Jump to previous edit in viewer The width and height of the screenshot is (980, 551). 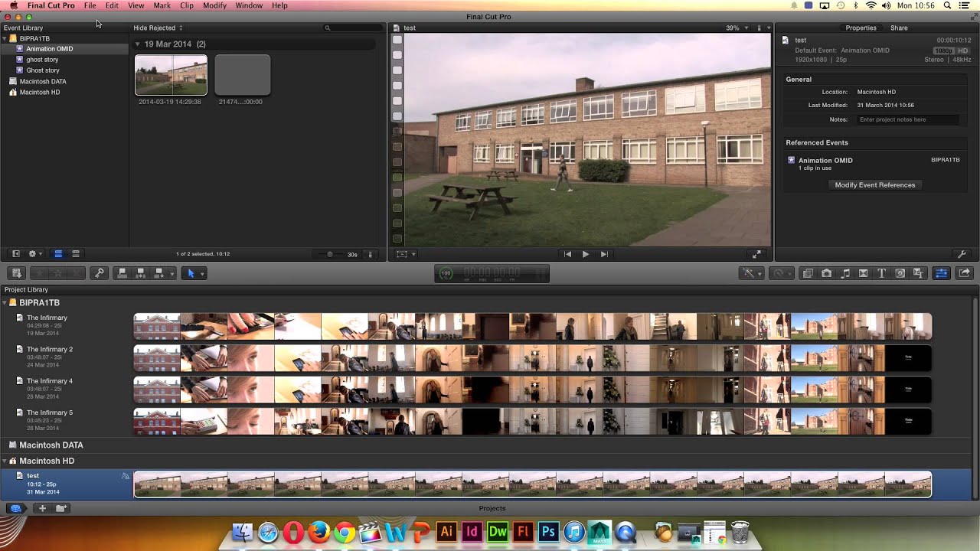(567, 254)
